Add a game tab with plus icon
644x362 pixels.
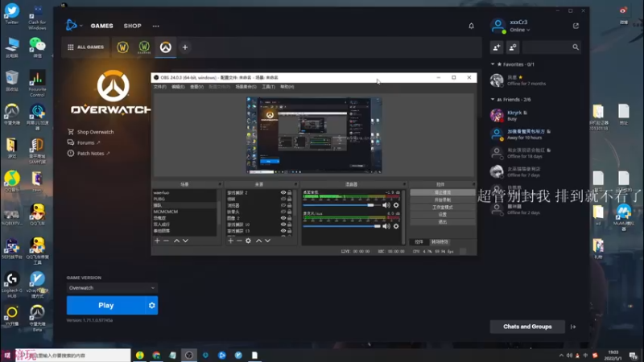185,47
